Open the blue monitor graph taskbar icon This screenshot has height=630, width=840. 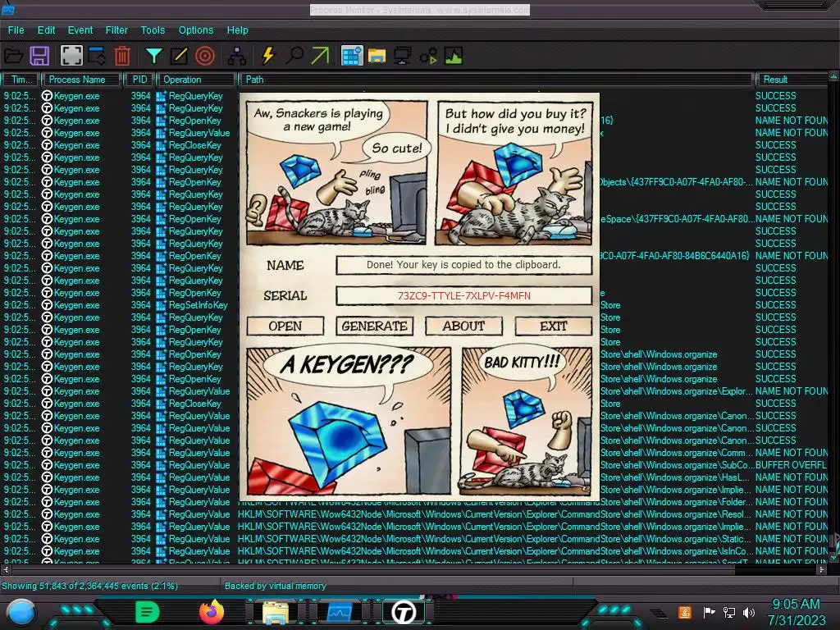pyautogui.click(x=339, y=612)
